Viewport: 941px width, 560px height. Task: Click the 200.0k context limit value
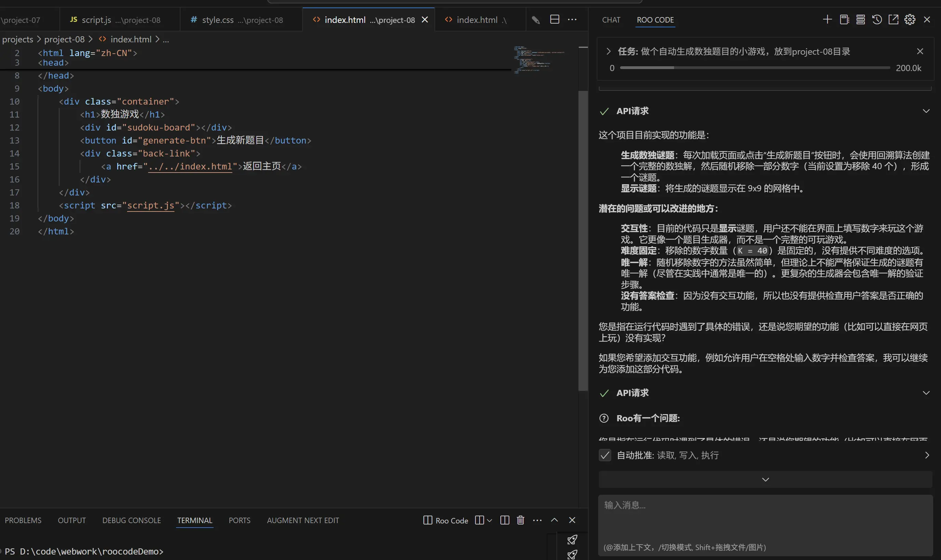908,68
